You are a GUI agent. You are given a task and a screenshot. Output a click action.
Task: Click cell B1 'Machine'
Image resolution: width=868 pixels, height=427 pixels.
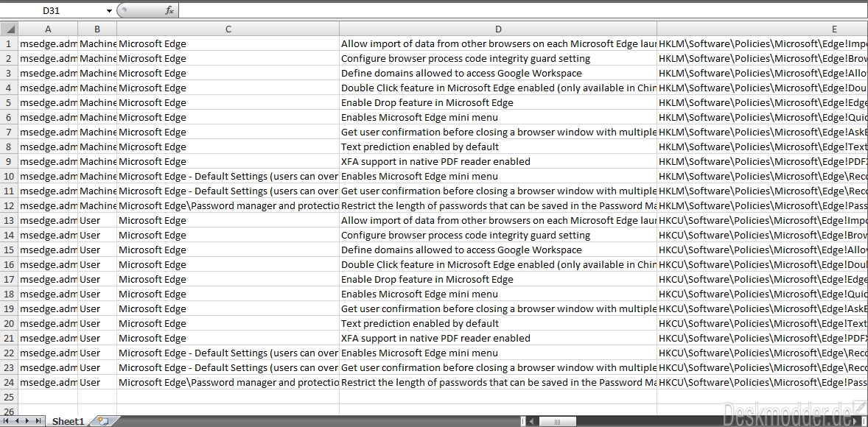click(x=97, y=43)
